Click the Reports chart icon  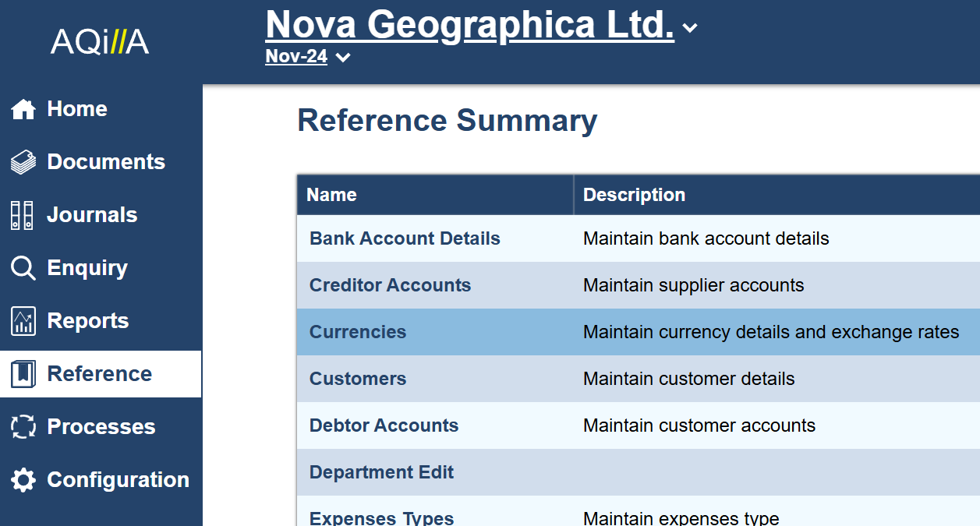coord(23,321)
